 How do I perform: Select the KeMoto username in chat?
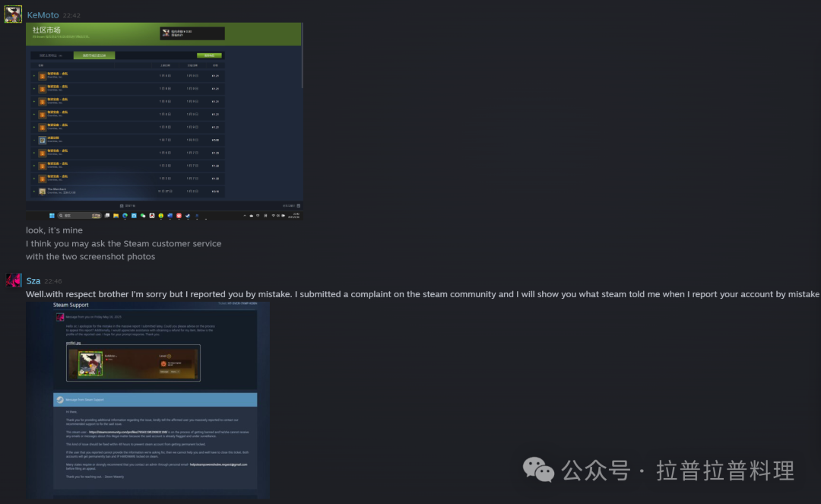[x=43, y=15]
